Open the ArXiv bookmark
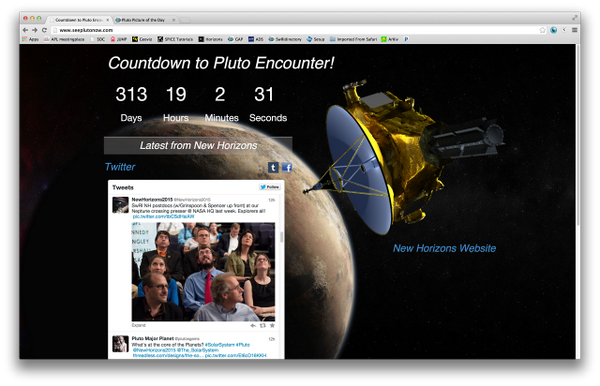This screenshot has width=600, height=386. pyautogui.click(x=390, y=39)
